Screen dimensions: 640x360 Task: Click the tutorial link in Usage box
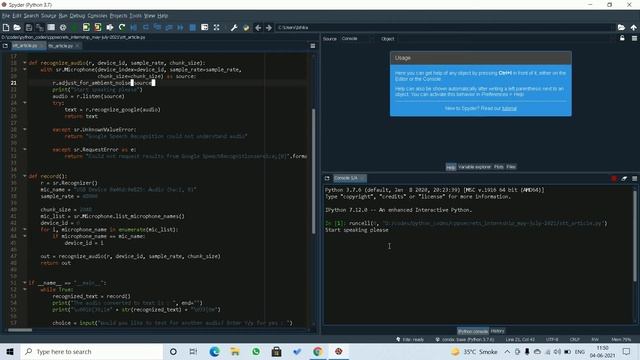pos(509,109)
